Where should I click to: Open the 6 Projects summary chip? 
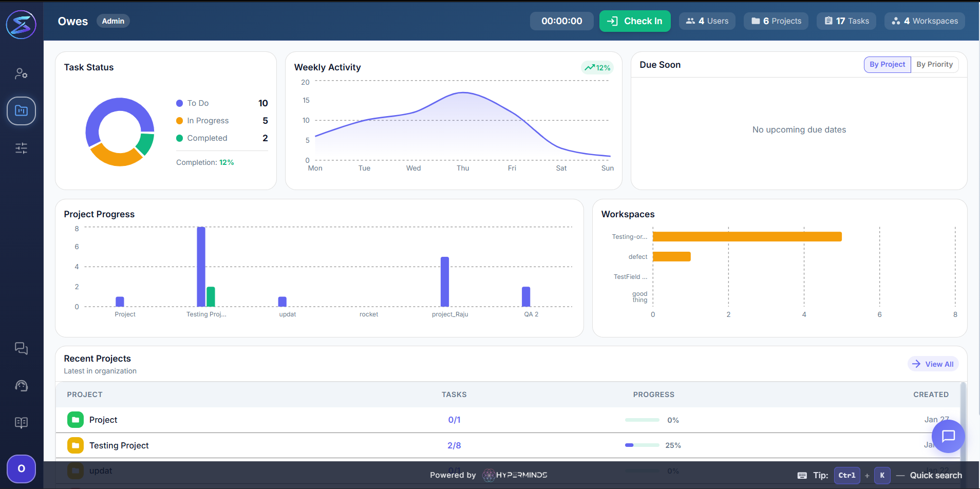click(776, 21)
